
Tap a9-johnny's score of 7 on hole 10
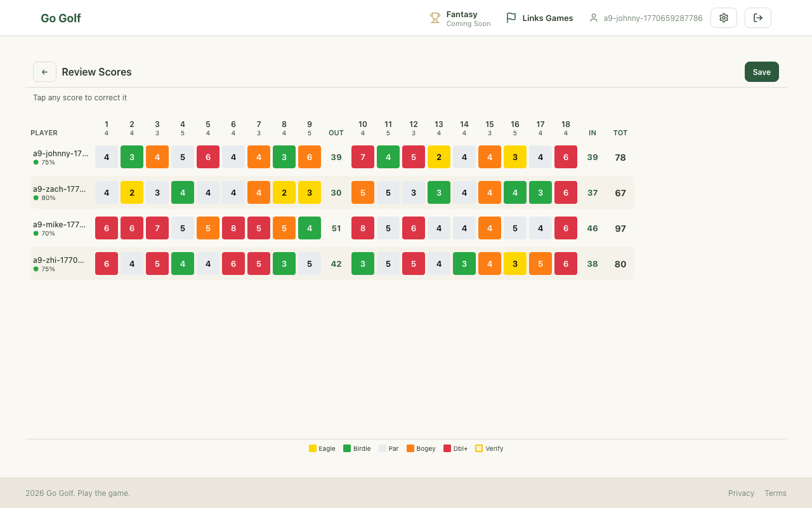[363, 157]
